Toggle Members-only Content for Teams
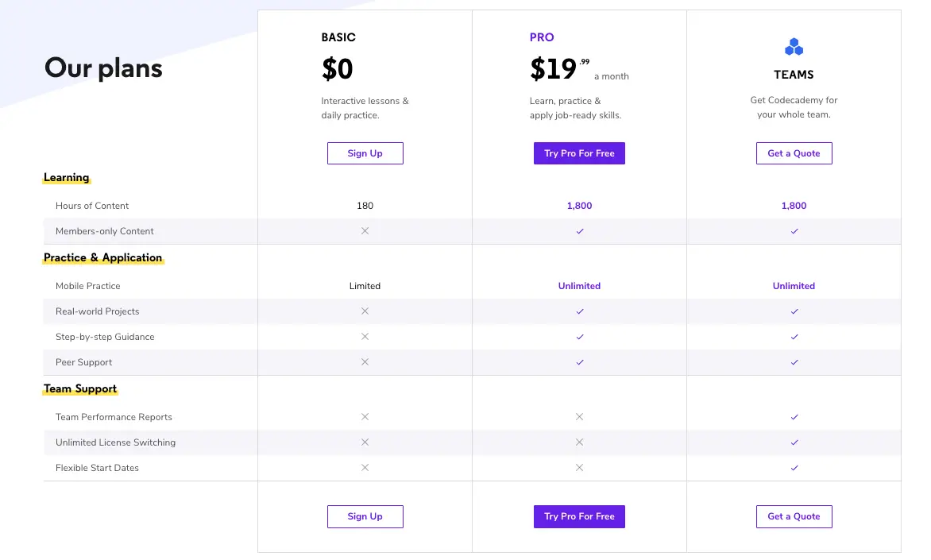Viewport: 931px width, 560px height. [794, 231]
